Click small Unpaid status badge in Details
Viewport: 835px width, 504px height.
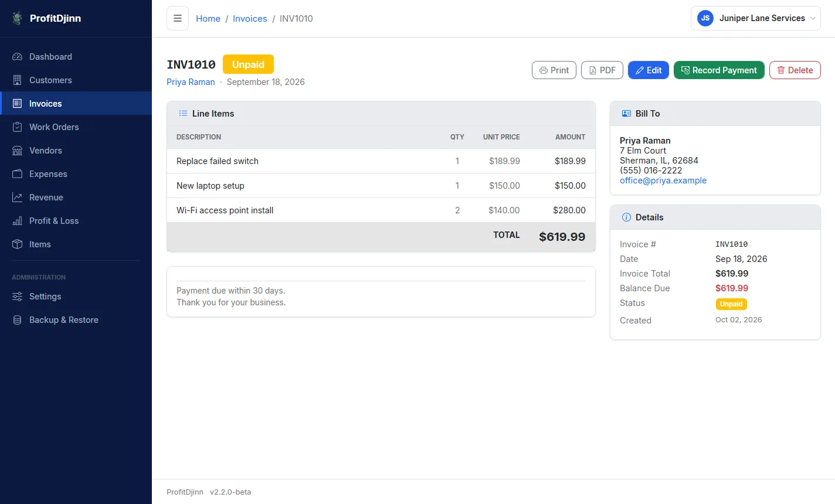731,304
